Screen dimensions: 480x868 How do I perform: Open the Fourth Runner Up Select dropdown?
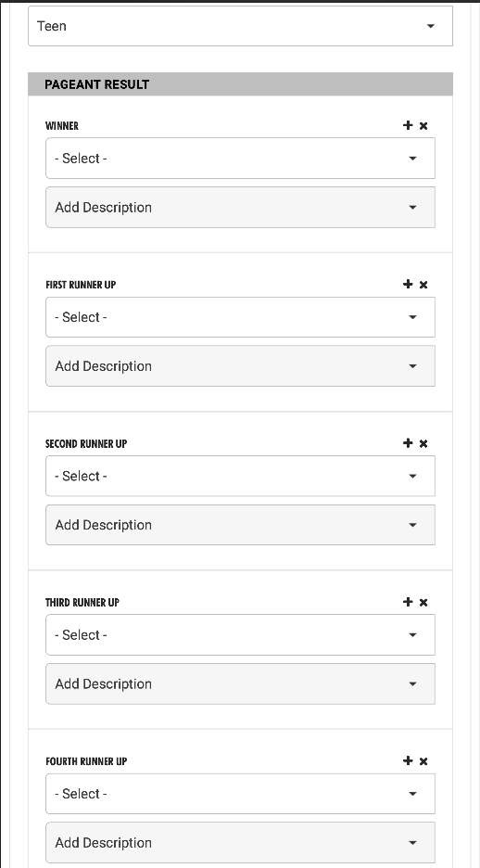241,794
